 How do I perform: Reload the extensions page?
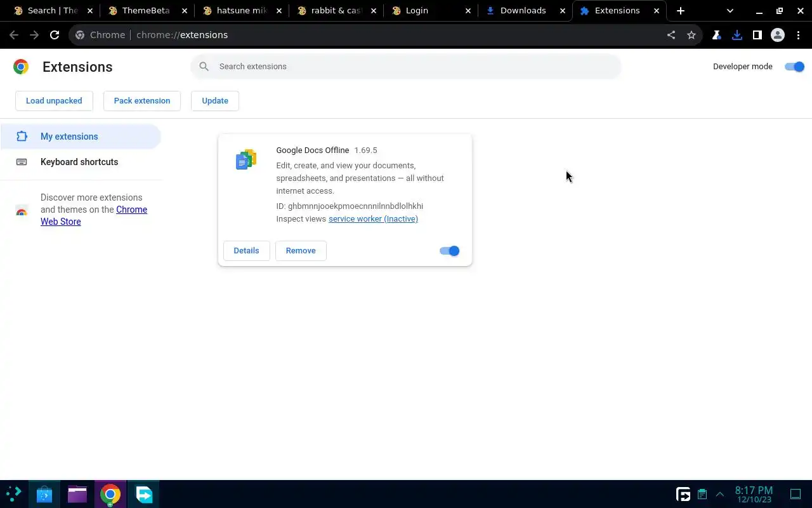tap(55, 35)
